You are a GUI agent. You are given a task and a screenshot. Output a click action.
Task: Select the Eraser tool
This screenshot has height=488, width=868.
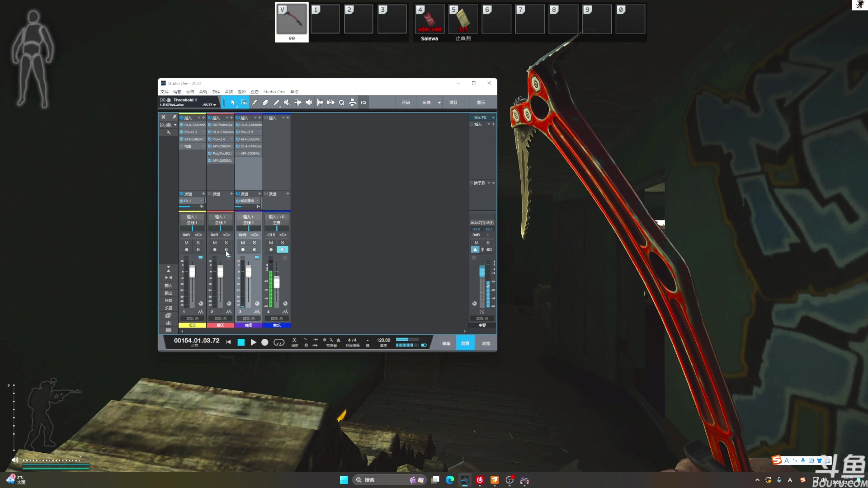pyautogui.click(x=265, y=103)
